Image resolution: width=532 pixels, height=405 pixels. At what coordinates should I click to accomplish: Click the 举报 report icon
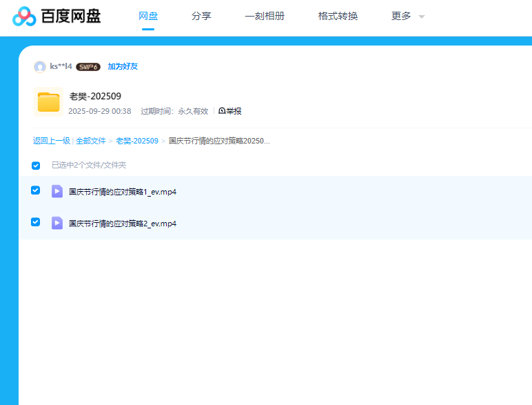pyautogui.click(x=222, y=111)
